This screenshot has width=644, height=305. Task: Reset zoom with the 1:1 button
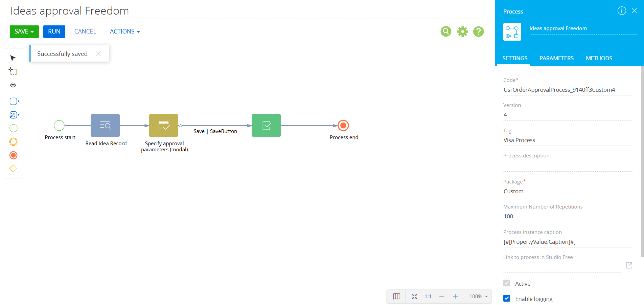pos(428,297)
